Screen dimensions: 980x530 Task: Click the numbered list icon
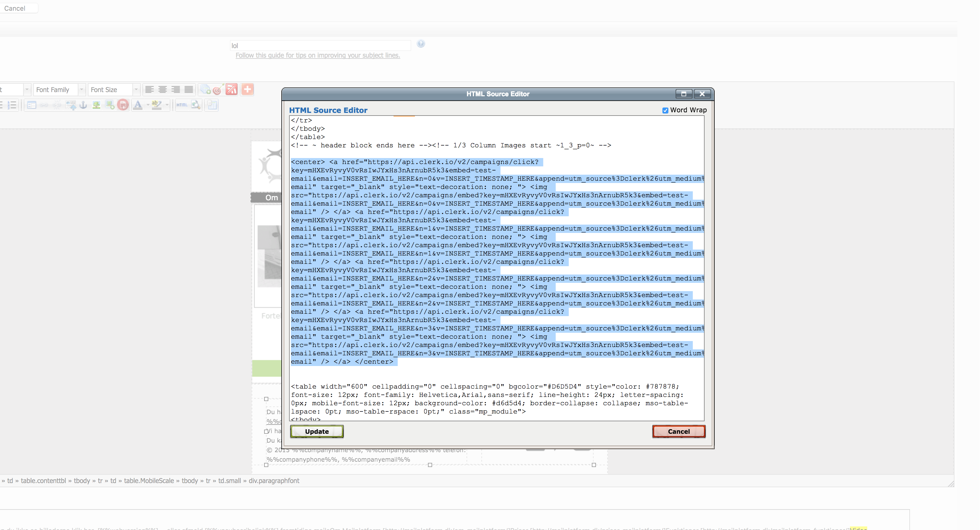tap(12, 105)
